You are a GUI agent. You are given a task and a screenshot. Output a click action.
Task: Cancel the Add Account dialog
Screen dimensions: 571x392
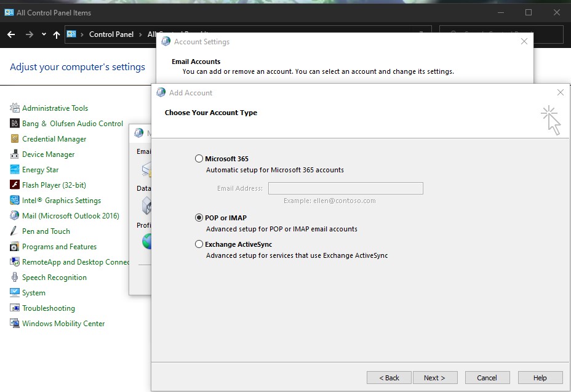tap(487, 378)
